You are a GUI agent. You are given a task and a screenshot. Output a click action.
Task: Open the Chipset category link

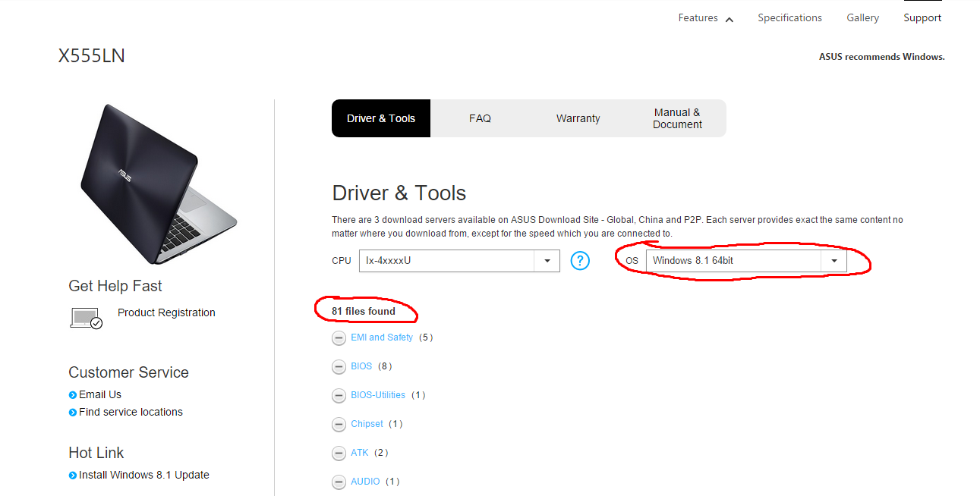(x=367, y=424)
